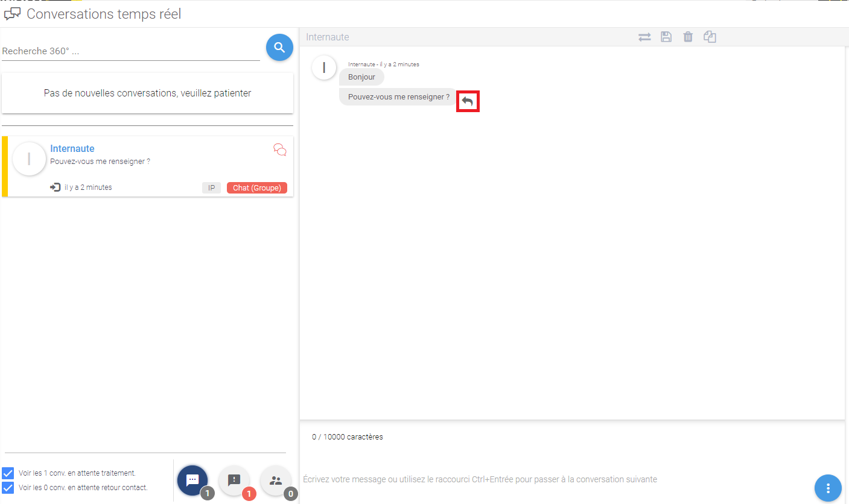Image resolution: width=849 pixels, height=504 pixels.
Task: Click the Internaute avatar in conversation list
Action: pos(29,159)
